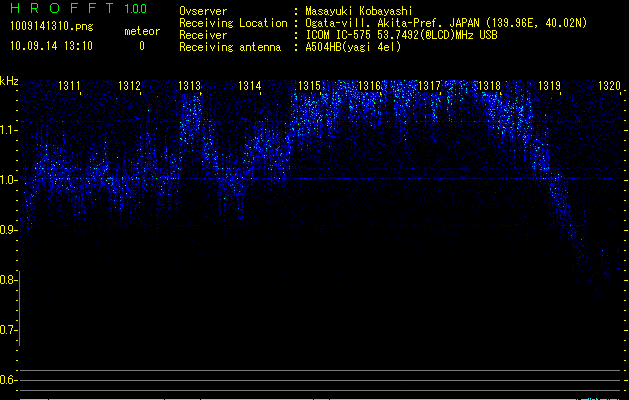This screenshot has height=400, width=629.
Task: Click the meteor label
Action: tap(142, 31)
